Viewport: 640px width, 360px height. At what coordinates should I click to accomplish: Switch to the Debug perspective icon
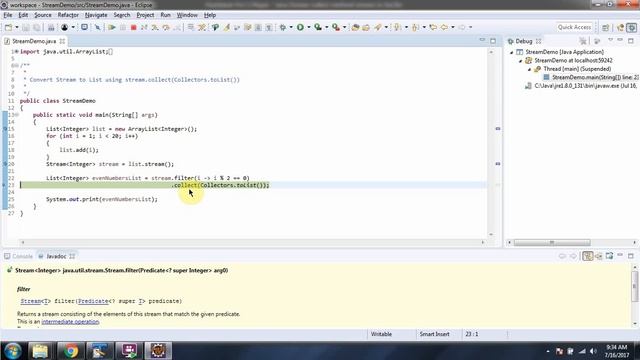click(x=631, y=27)
